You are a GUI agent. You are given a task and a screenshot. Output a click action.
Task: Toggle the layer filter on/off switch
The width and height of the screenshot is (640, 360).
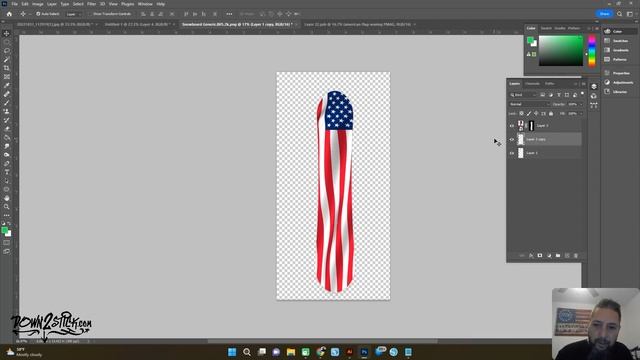point(582,94)
